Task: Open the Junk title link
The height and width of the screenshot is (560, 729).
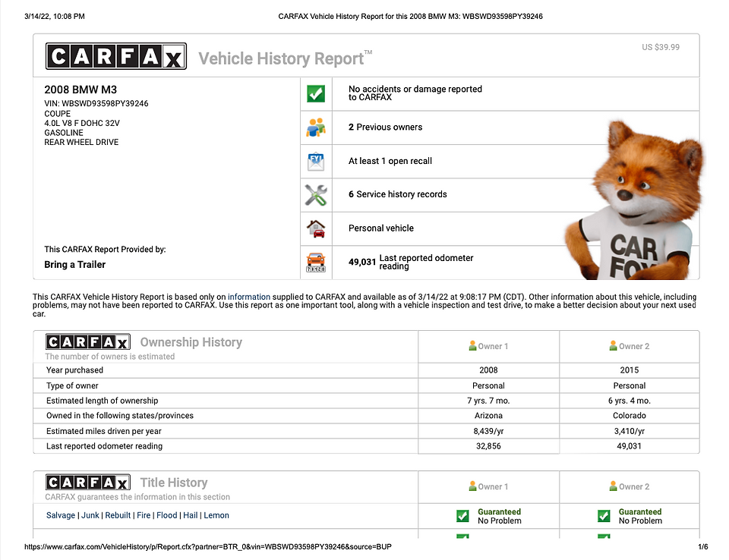Action: (x=90, y=515)
